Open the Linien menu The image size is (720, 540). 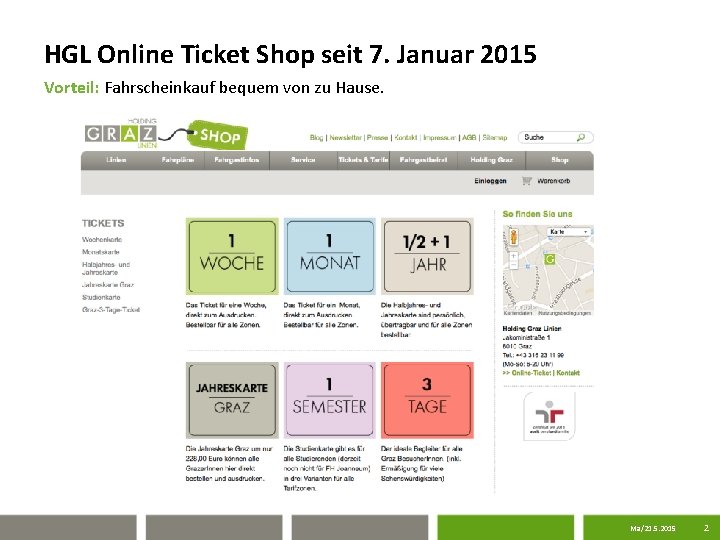coord(116,160)
